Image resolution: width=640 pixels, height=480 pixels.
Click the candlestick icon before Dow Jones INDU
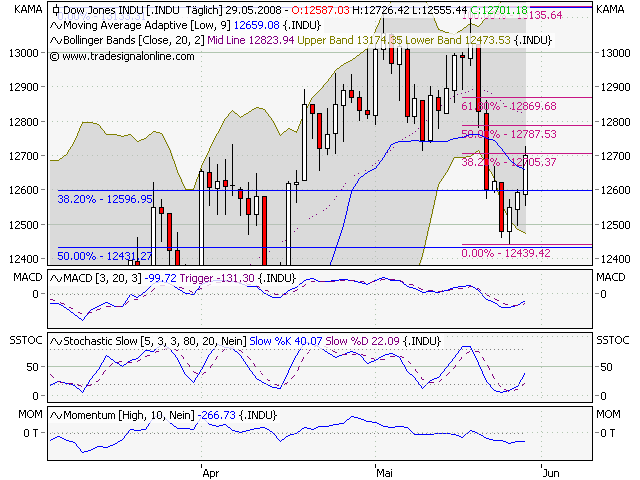click(x=56, y=10)
